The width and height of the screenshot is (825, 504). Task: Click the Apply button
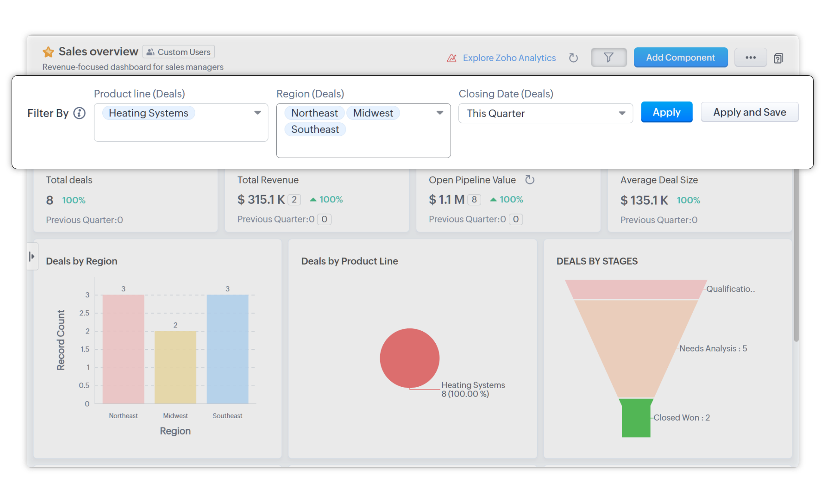[x=666, y=113]
